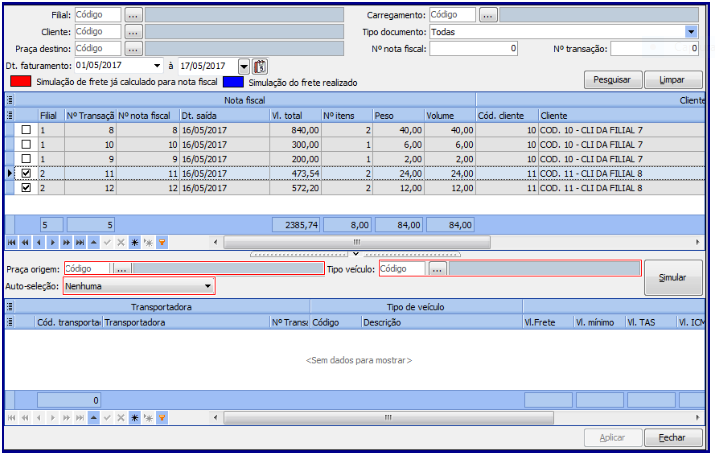This screenshot has width=715, height=453.
Task: Click into the Praça origem Código field
Action: pyautogui.click(x=88, y=269)
